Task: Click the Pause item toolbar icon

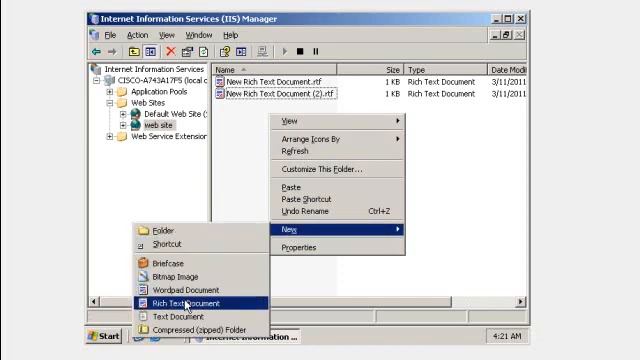Action: (x=316, y=52)
